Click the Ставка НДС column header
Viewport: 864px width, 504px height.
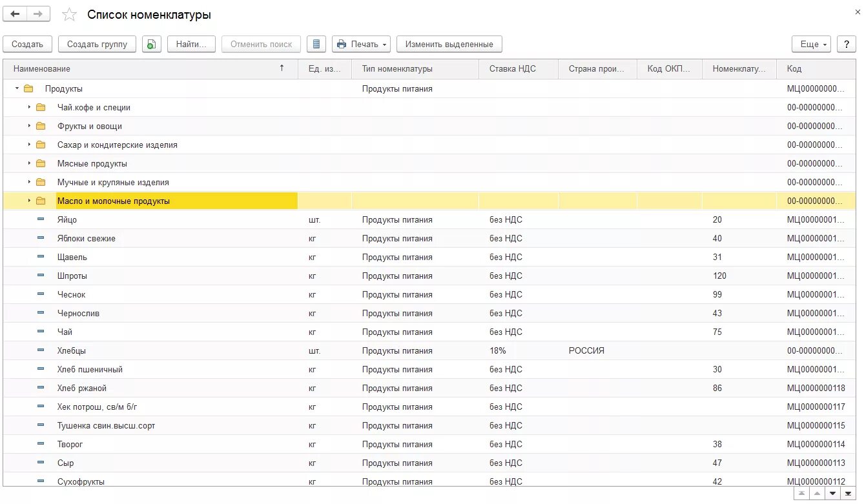click(519, 68)
